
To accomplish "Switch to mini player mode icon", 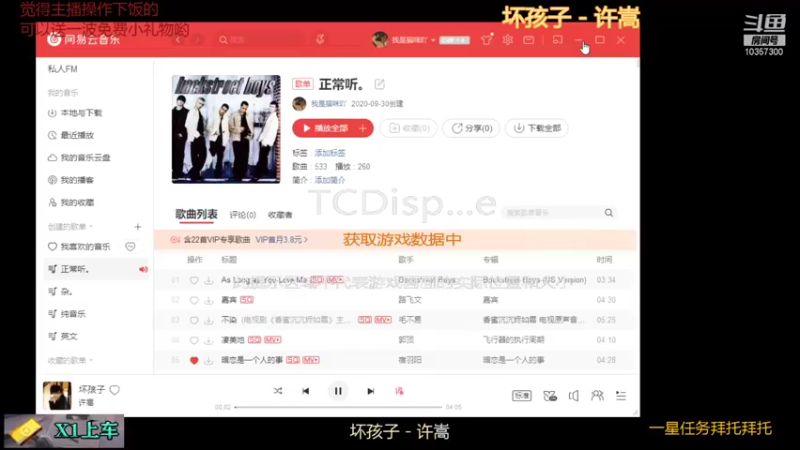I will 557,39.
